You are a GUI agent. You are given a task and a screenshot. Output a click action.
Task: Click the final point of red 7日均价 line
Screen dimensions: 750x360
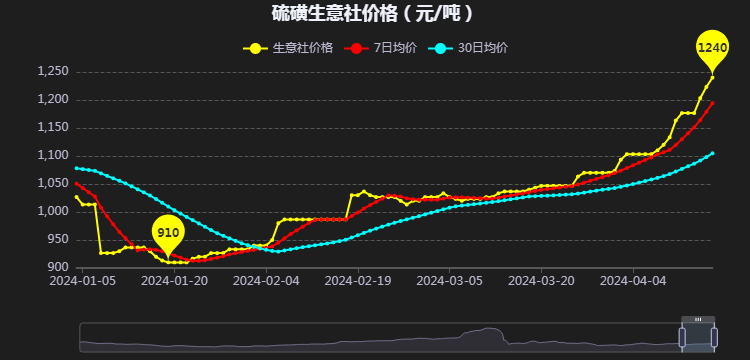point(713,103)
